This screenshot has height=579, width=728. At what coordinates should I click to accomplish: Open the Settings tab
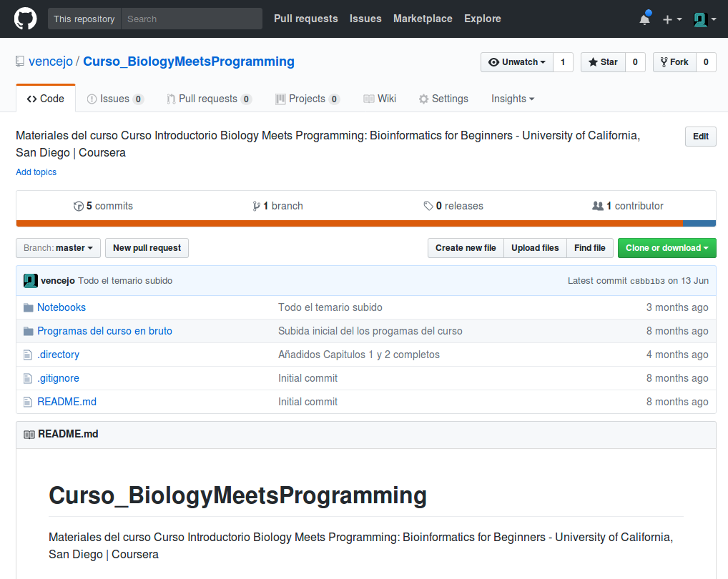[443, 99]
